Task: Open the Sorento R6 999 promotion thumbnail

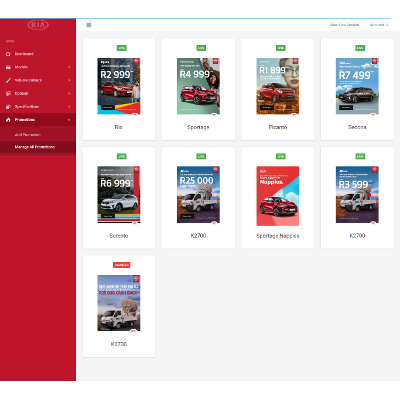Action: pyautogui.click(x=119, y=195)
